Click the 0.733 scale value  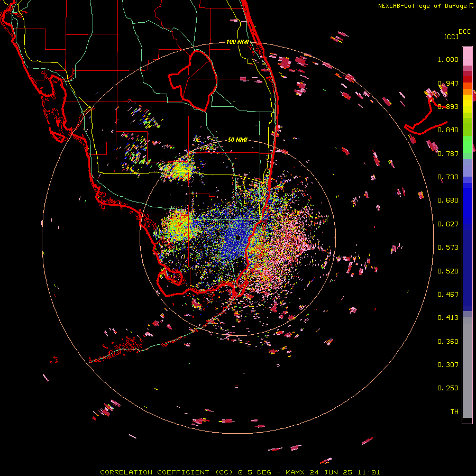[x=448, y=177]
